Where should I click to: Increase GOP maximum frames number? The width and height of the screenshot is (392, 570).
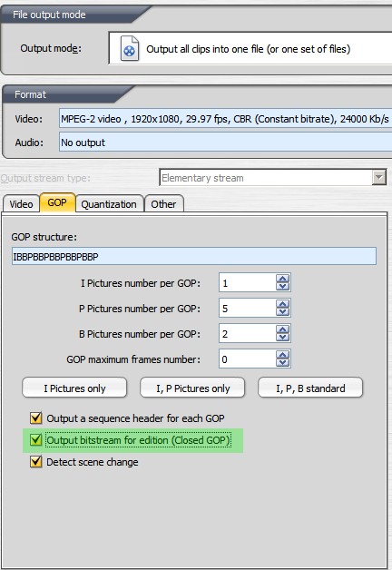click(282, 354)
